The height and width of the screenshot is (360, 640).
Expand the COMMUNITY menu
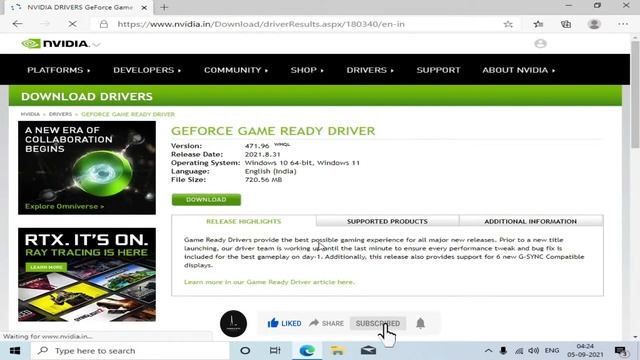[236, 70]
